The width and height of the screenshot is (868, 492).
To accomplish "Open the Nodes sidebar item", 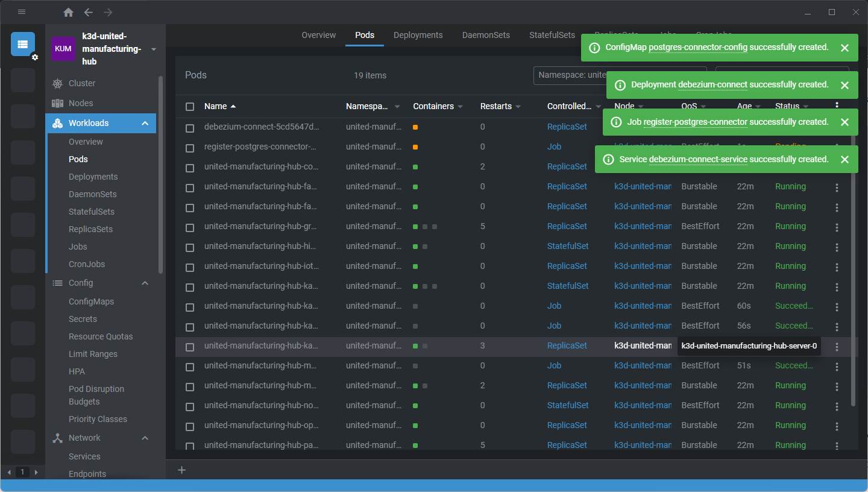I will 81,103.
